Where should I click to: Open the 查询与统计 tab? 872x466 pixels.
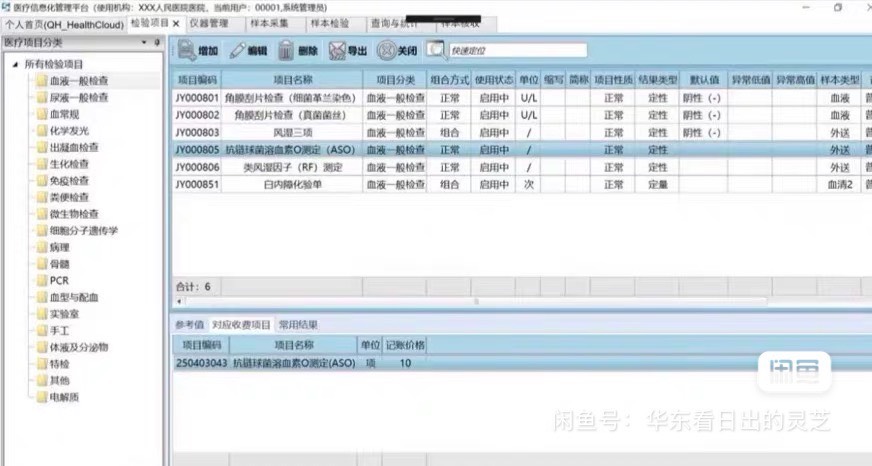coord(394,23)
